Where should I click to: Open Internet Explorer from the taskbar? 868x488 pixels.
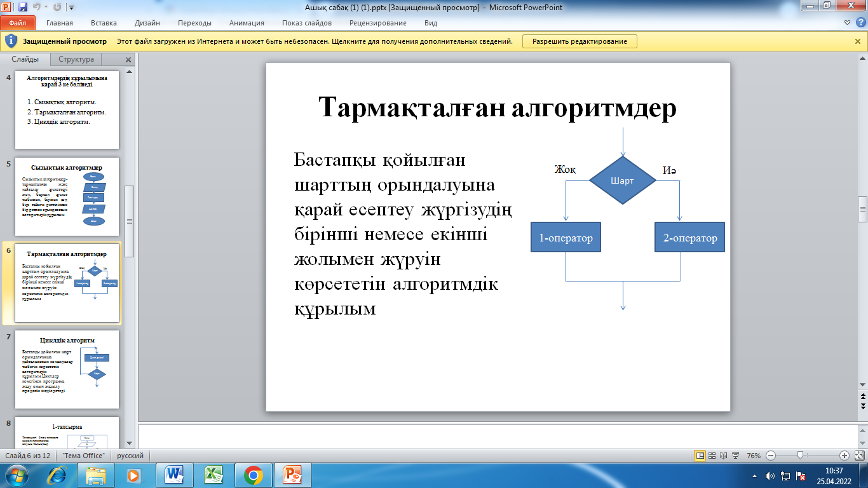[x=58, y=475]
